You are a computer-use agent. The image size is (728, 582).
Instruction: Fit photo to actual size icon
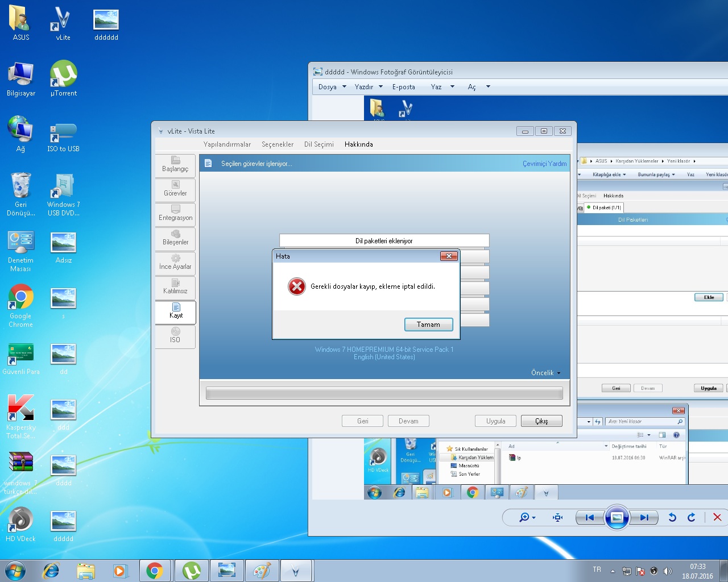557,517
